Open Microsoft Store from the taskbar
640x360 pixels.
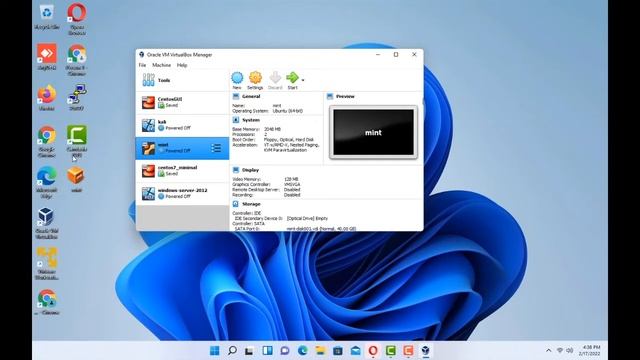click(x=338, y=350)
